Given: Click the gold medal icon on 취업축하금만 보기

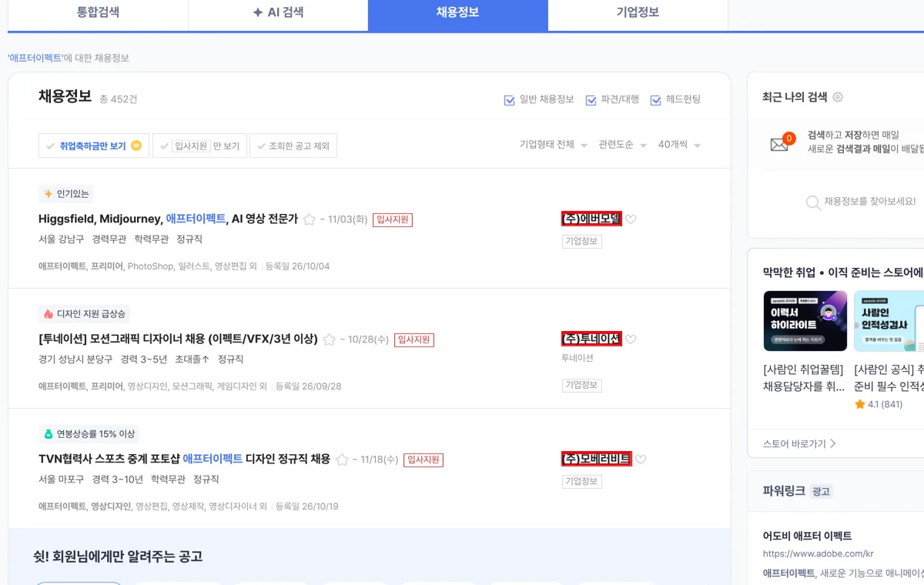Looking at the screenshot, I should (x=136, y=145).
